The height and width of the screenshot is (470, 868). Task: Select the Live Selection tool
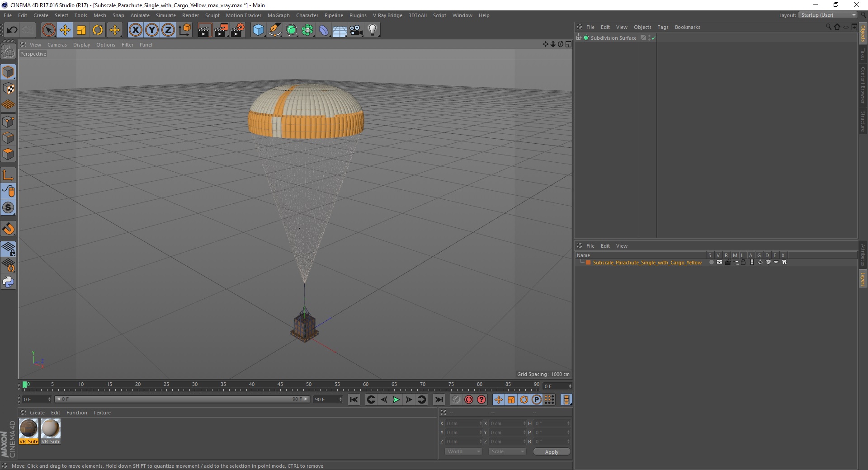pos(48,30)
